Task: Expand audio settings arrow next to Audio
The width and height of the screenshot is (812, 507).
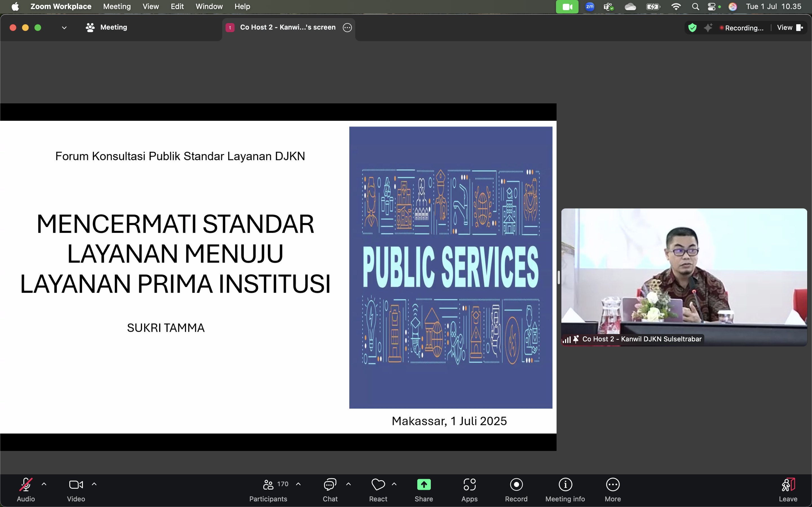Action: pyautogui.click(x=44, y=484)
